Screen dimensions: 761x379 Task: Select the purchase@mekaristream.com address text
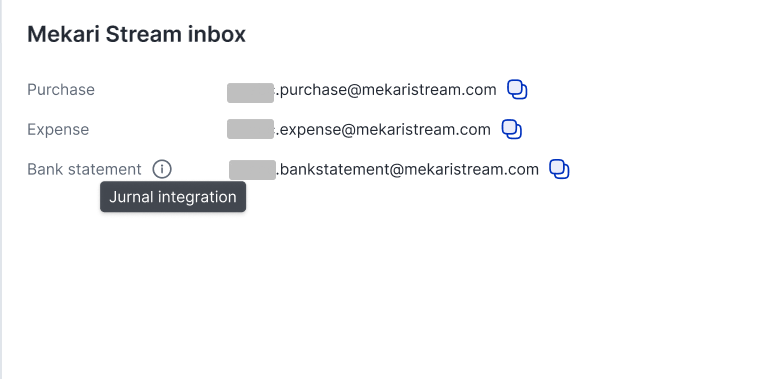tap(386, 90)
